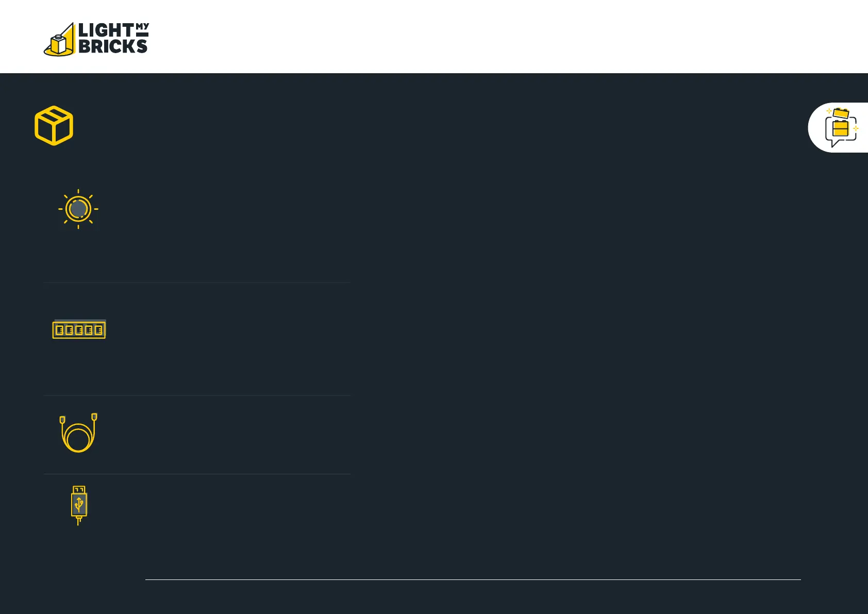Viewport: 868px width, 614px height.
Task: Click the word BRICKS in the logo
Action: click(113, 46)
